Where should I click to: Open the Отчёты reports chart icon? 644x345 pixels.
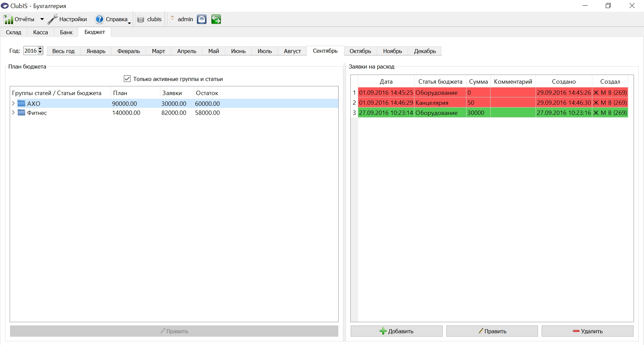(x=8, y=19)
